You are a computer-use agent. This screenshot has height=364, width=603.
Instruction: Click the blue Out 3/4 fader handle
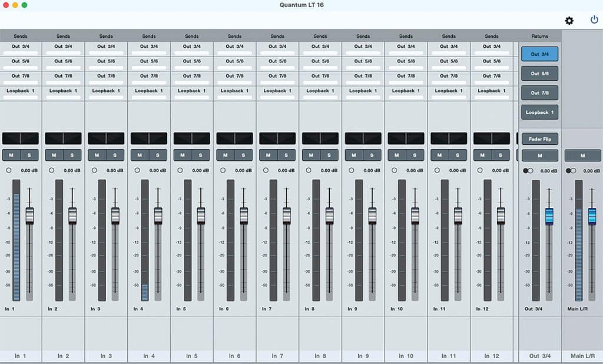[549, 216]
